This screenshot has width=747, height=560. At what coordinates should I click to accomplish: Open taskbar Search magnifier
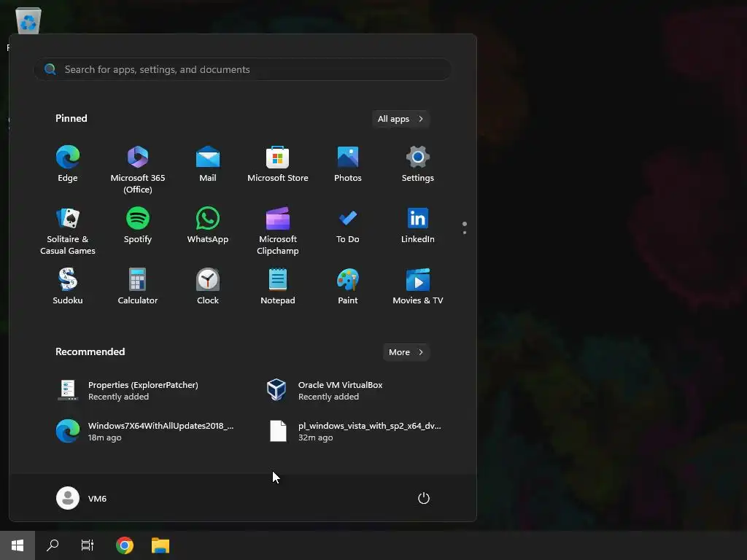pyautogui.click(x=53, y=545)
